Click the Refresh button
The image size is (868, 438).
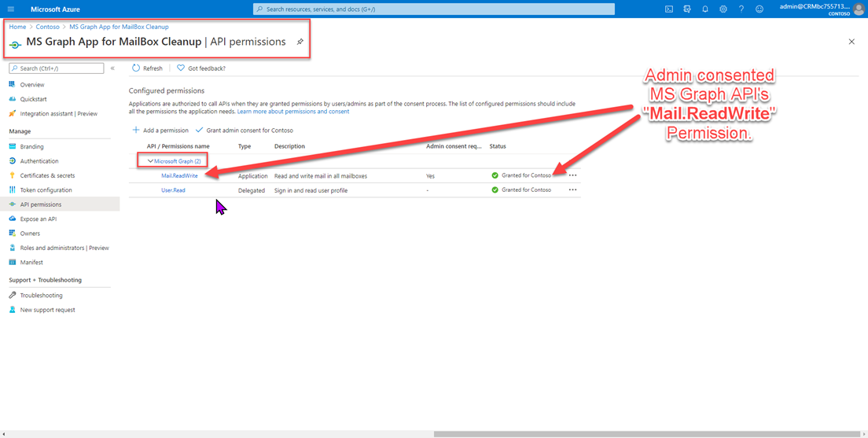point(147,68)
